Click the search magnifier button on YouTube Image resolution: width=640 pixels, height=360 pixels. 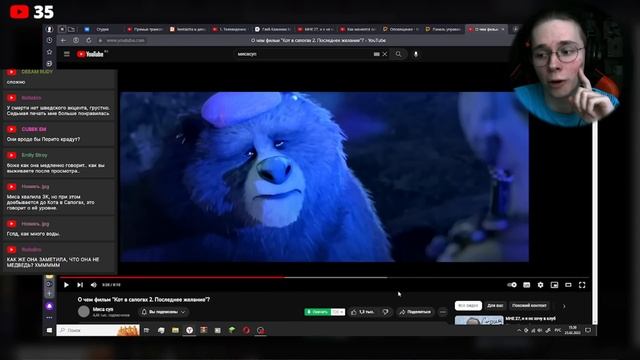(398, 54)
